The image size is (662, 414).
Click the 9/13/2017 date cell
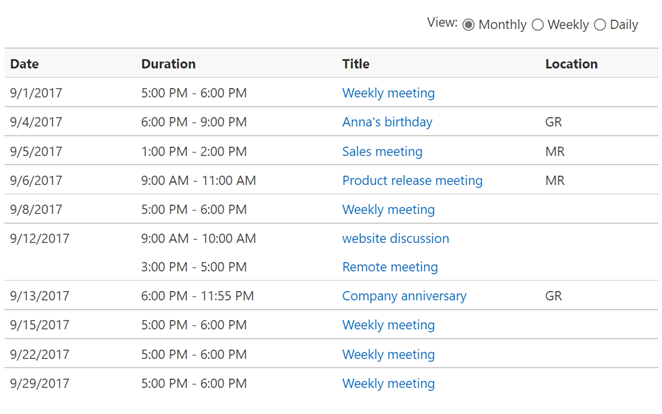(x=40, y=296)
